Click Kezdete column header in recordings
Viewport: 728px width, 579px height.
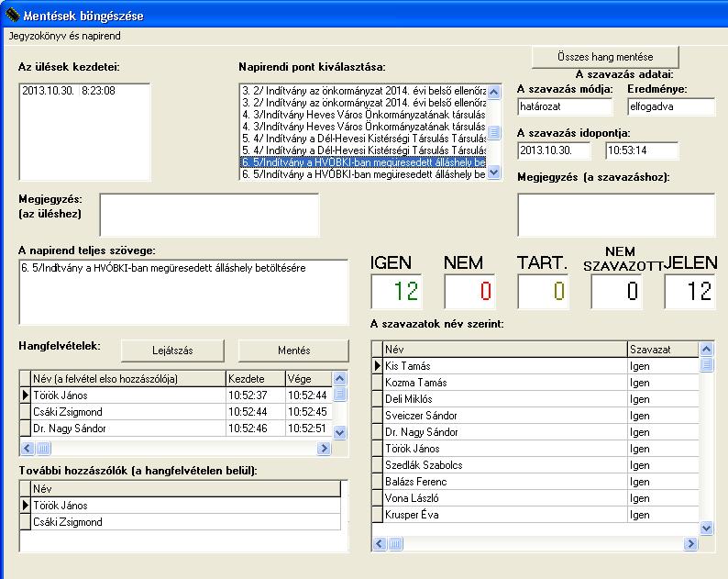click(256, 379)
